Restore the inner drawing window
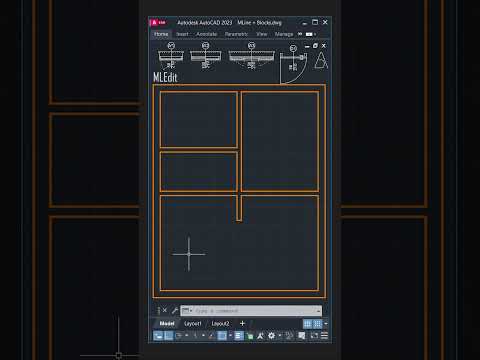The width and height of the screenshot is (480, 360). click(x=315, y=46)
